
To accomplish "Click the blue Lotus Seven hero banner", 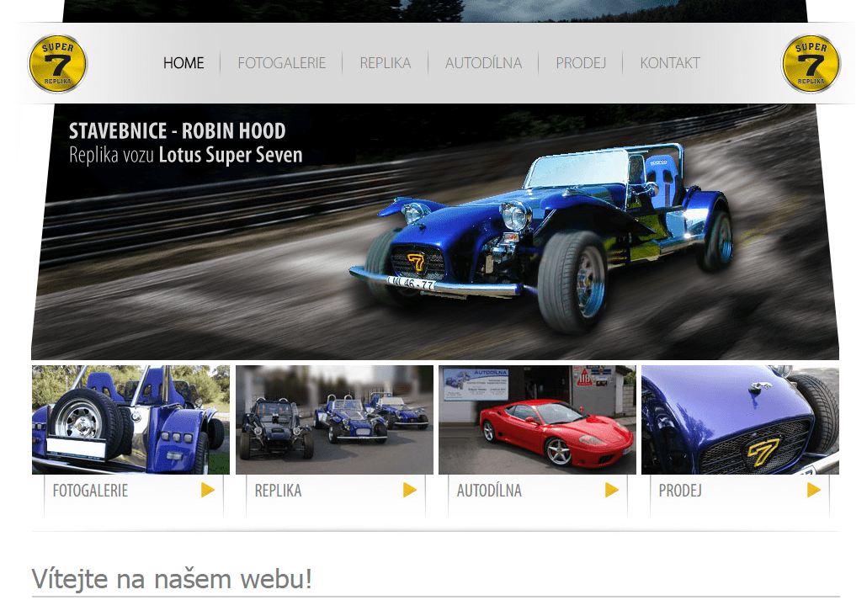I will click(x=435, y=232).
